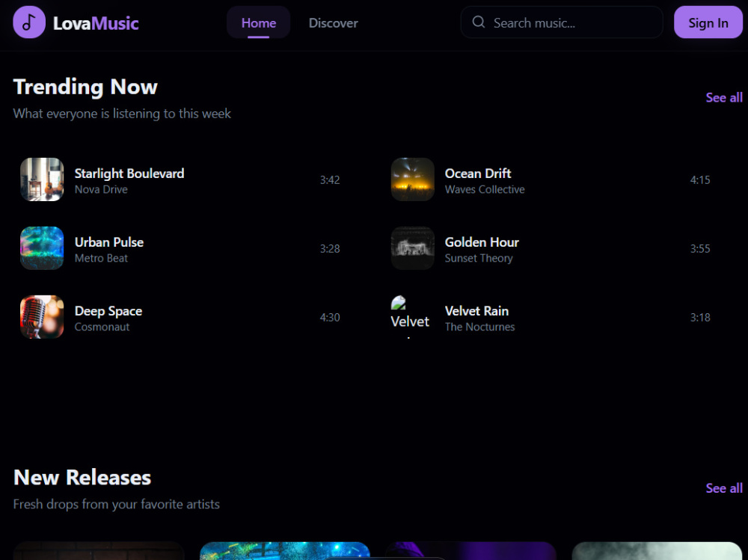
Task: Click the search magnifier icon
Action: (479, 22)
